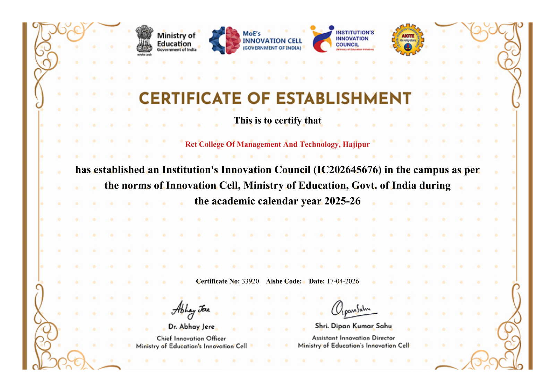555x392 pixels.
Task: Click the title Assistant Innovation Director
Action: 353,338
